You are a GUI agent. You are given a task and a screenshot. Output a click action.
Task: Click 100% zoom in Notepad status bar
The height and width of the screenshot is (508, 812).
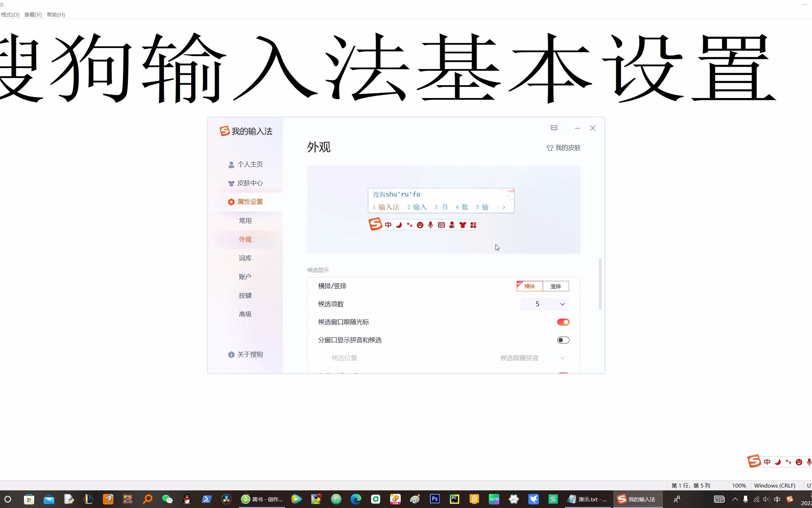[x=739, y=485]
